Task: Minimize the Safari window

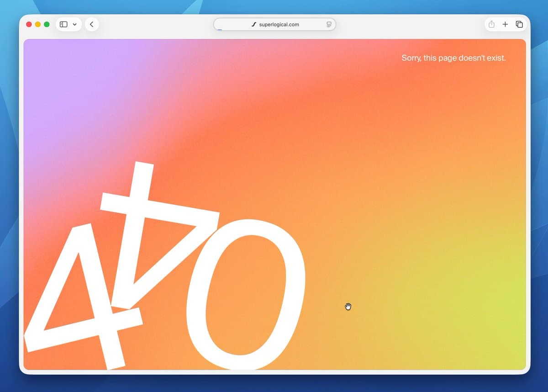Action: pyautogui.click(x=38, y=24)
